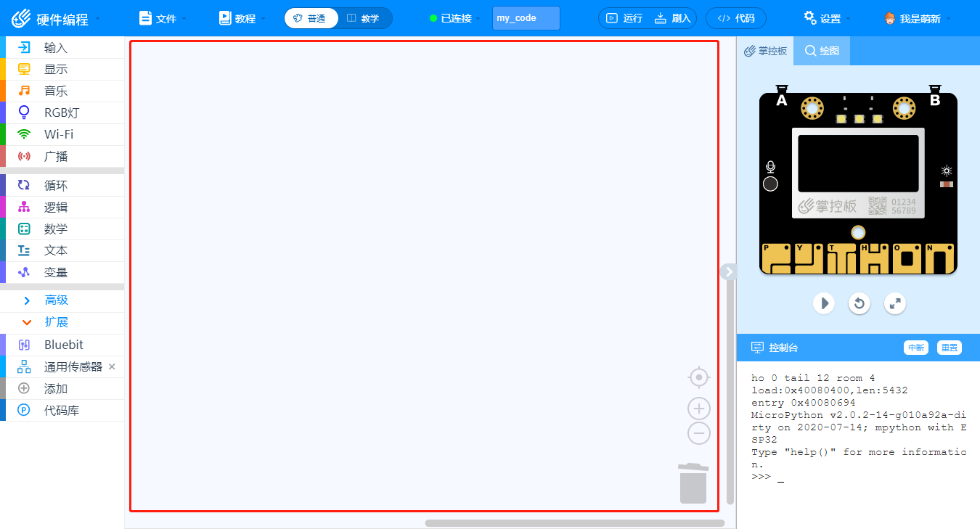
Task: Click the 代码 code view button
Action: coord(736,18)
